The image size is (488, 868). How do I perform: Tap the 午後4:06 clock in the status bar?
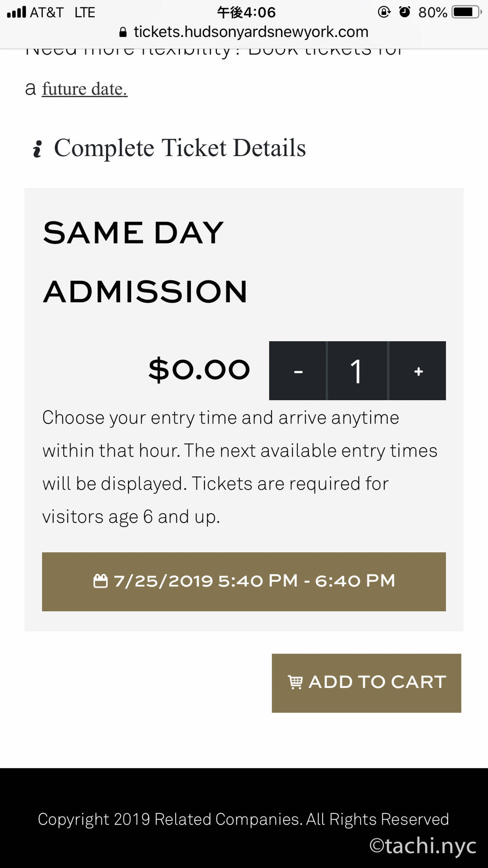[x=246, y=12]
